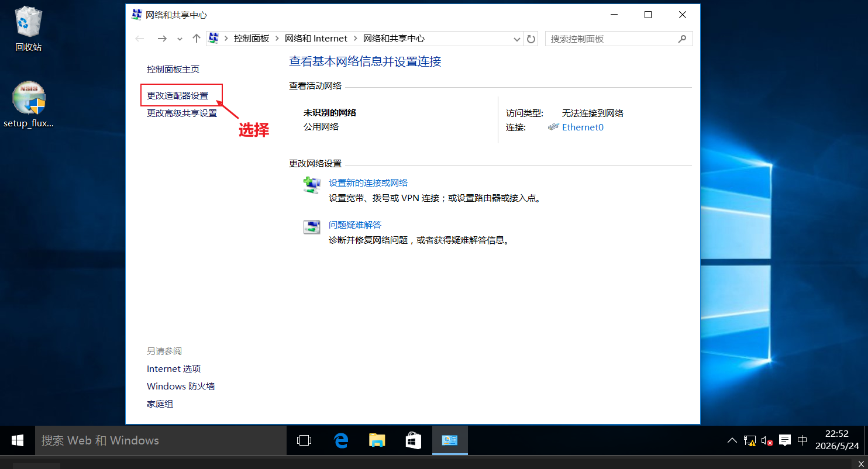Viewport: 868px width, 469px height.
Task: Click the refresh icon beside address bar
Action: click(x=531, y=39)
